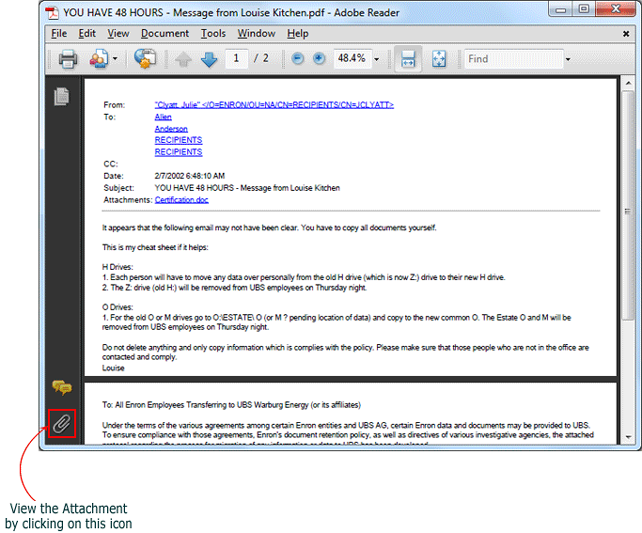
Task: Expand the Find options dropdown arrow
Action: 568,59
